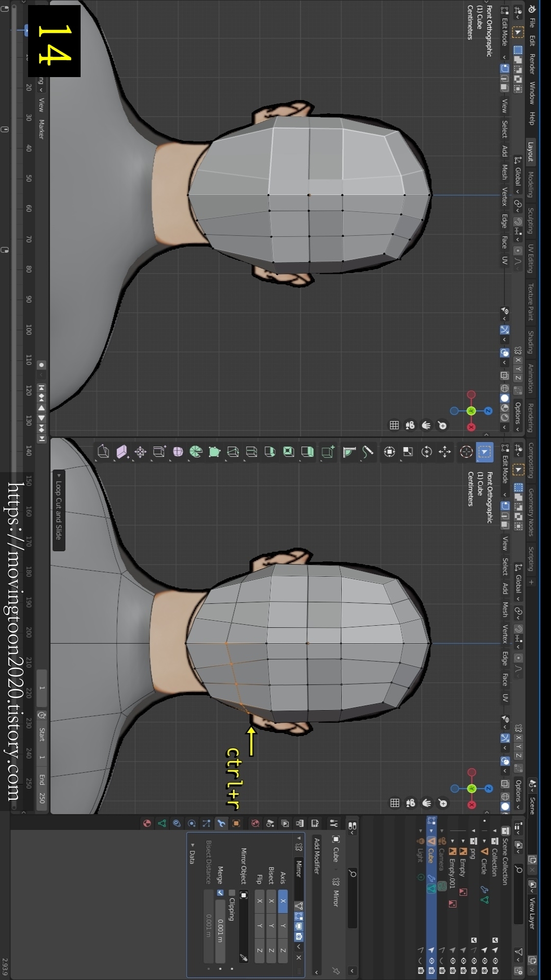Open the Object properties tab

tap(236, 823)
